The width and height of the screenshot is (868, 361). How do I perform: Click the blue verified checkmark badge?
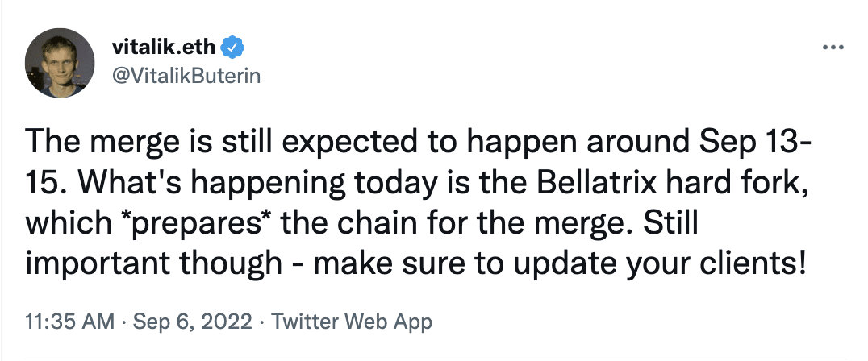[x=233, y=48]
